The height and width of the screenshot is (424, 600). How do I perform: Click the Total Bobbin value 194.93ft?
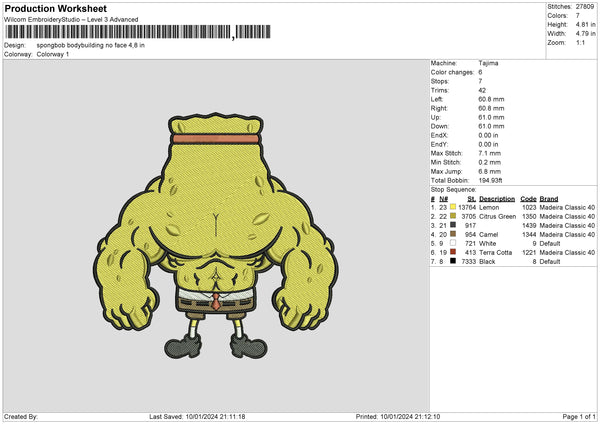[491, 180]
